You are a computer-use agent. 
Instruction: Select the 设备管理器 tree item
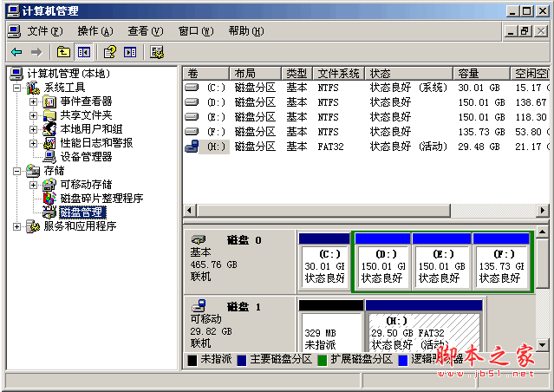pyautogui.click(x=86, y=157)
